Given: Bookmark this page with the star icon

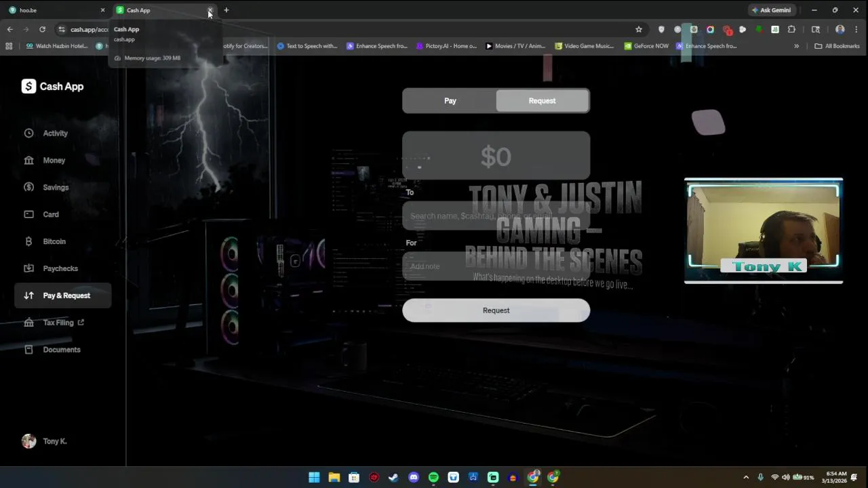Looking at the screenshot, I should click(638, 29).
